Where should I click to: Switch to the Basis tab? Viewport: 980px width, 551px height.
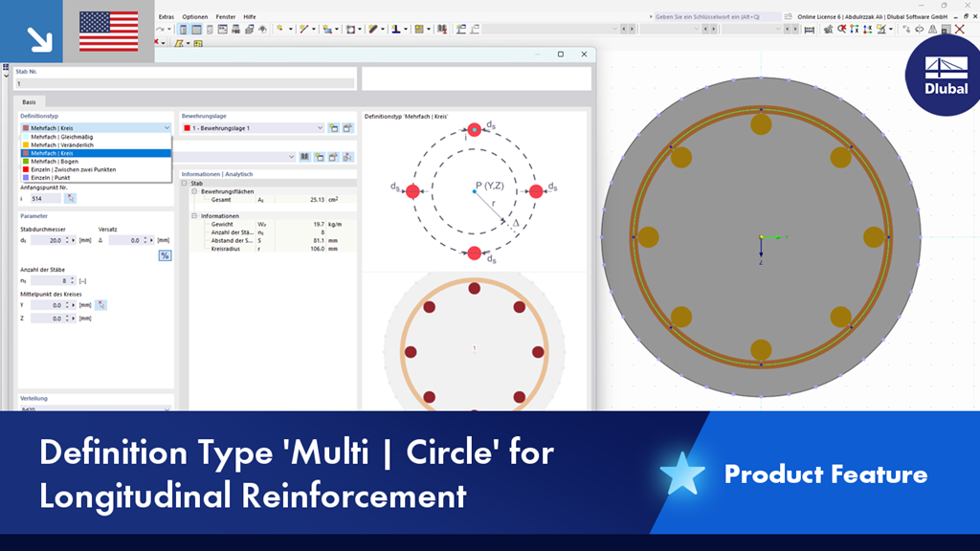point(29,101)
